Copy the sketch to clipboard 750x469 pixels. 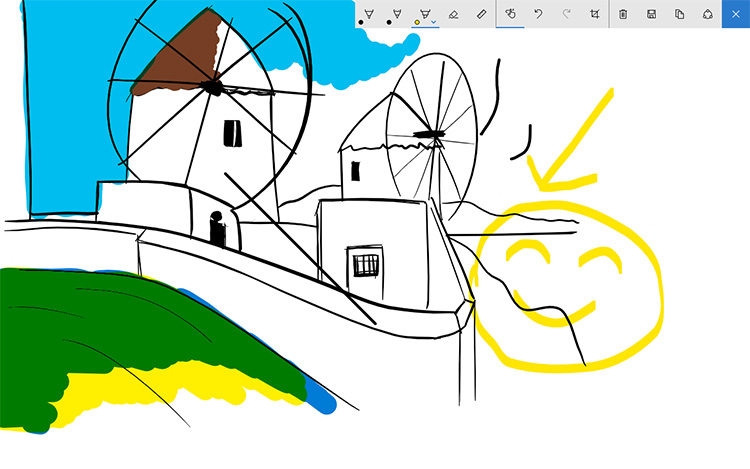coord(679,14)
